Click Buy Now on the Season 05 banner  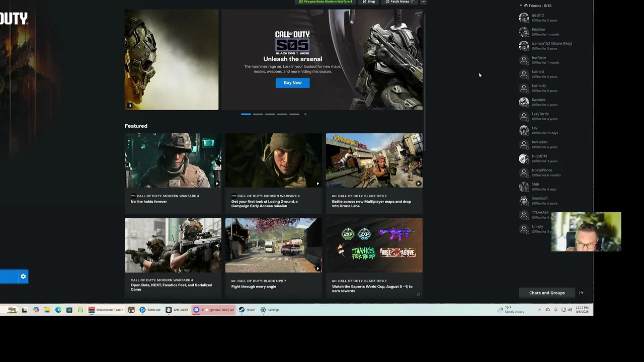[292, 82]
